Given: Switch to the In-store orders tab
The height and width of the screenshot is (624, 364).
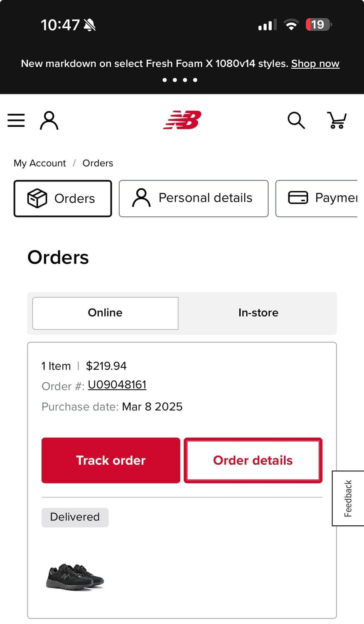Looking at the screenshot, I should [258, 313].
